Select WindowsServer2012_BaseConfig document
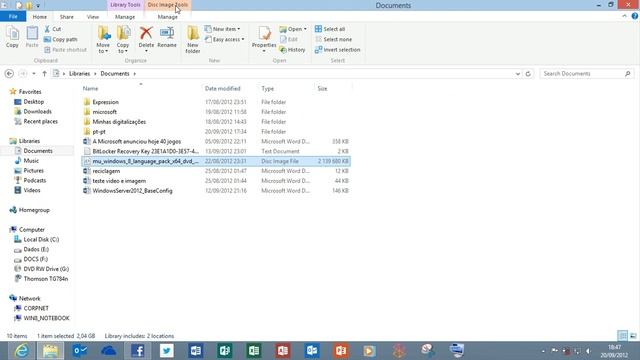 tap(132, 191)
